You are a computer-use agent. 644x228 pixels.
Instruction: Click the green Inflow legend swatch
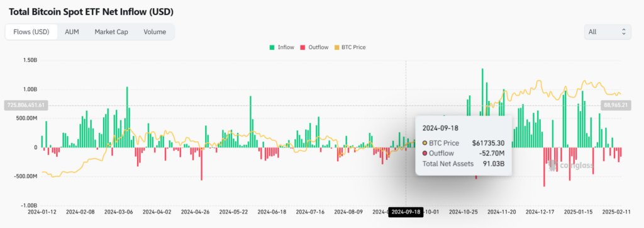point(272,47)
